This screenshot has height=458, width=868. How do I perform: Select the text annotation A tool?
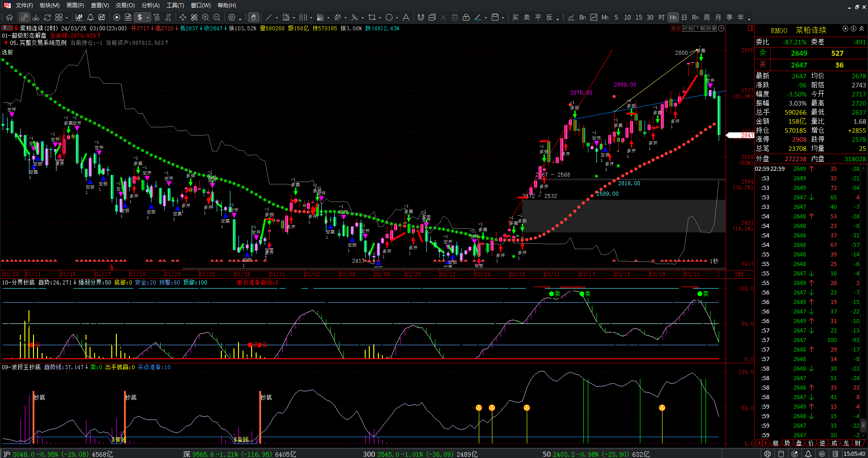[406, 17]
